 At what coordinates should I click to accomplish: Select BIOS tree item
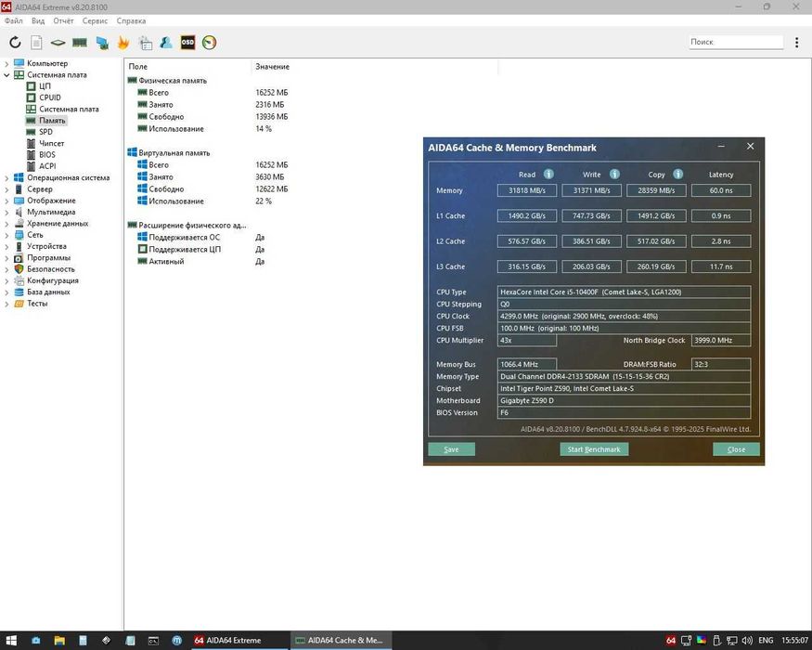(x=46, y=154)
